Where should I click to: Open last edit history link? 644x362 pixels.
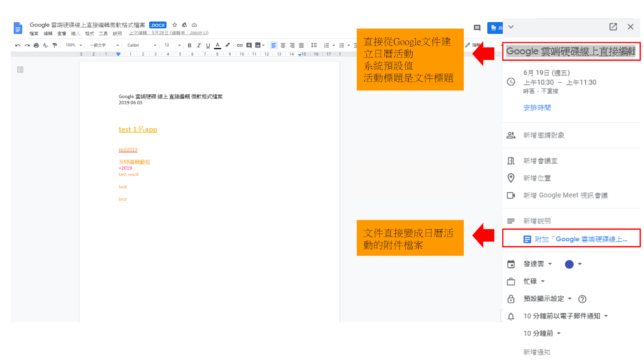pos(169,33)
